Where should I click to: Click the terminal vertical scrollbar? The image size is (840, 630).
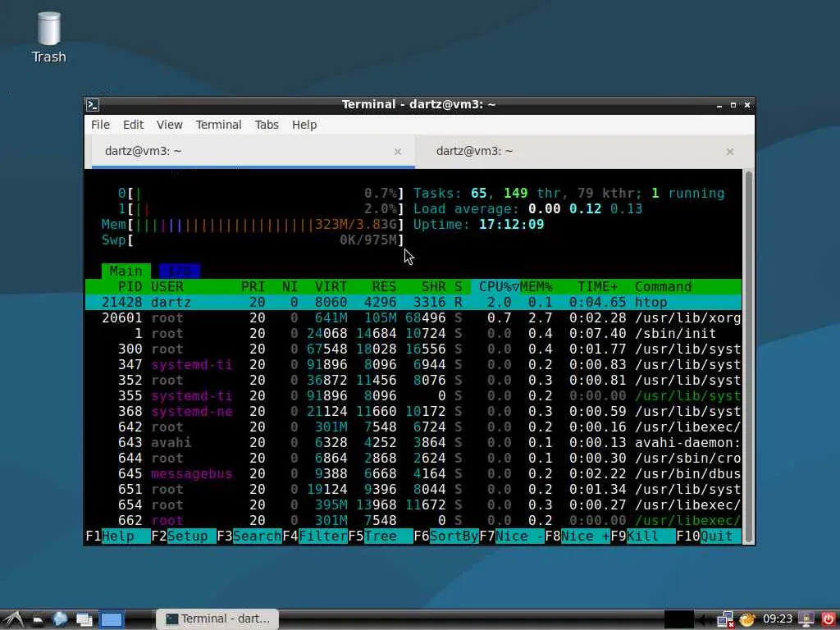(748, 355)
